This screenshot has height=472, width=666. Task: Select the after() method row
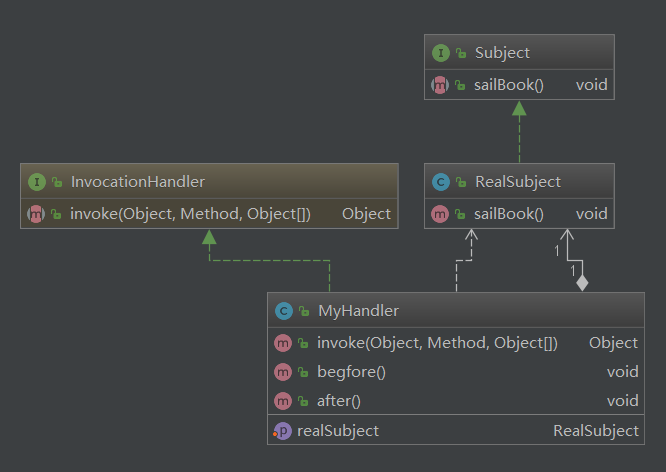click(338, 401)
